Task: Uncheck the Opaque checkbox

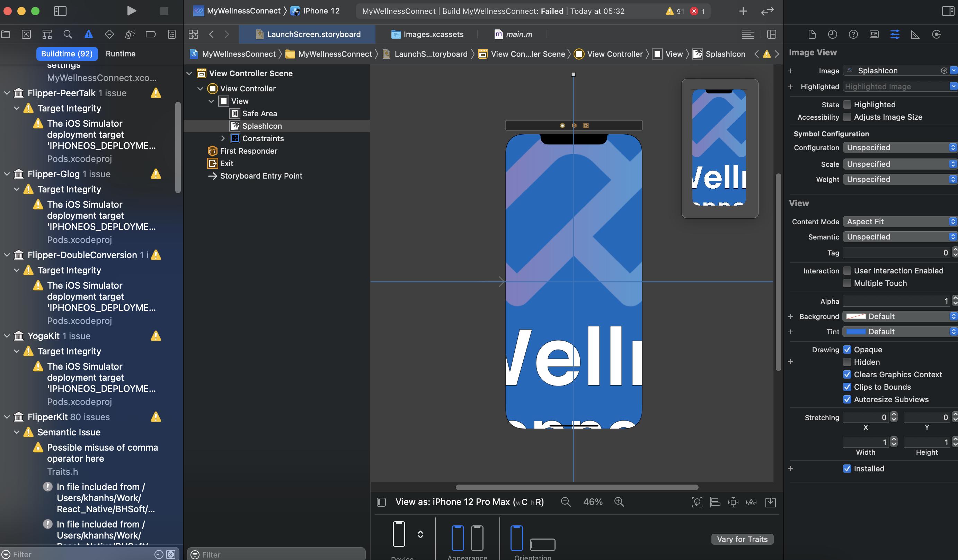Action: (x=847, y=350)
